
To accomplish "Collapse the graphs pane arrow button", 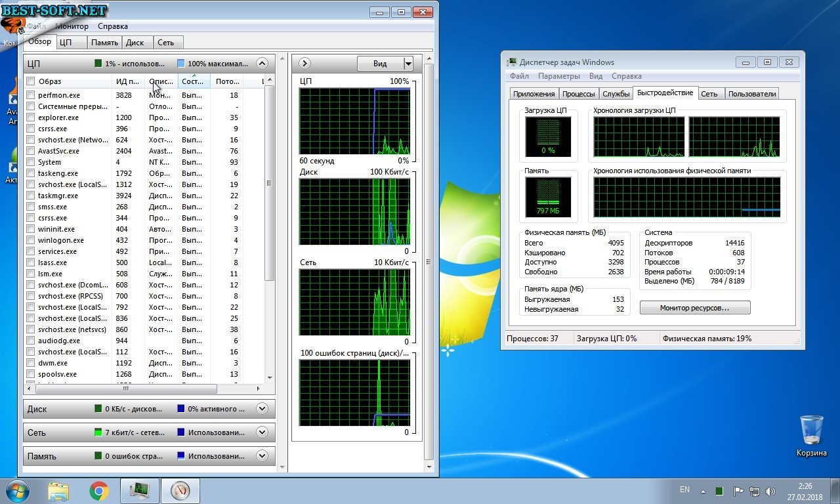I will coord(304,64).
